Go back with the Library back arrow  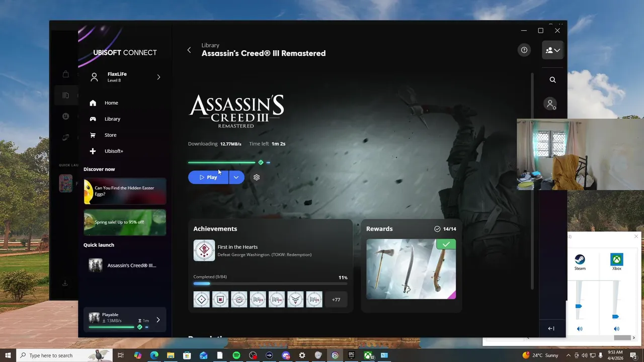(189, 50)
